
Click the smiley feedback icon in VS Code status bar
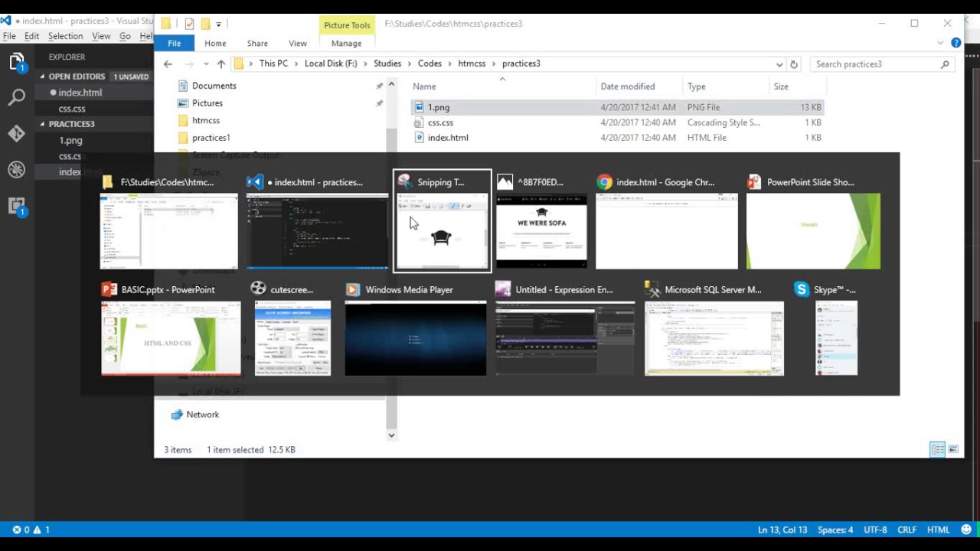[x=967, y=530]
